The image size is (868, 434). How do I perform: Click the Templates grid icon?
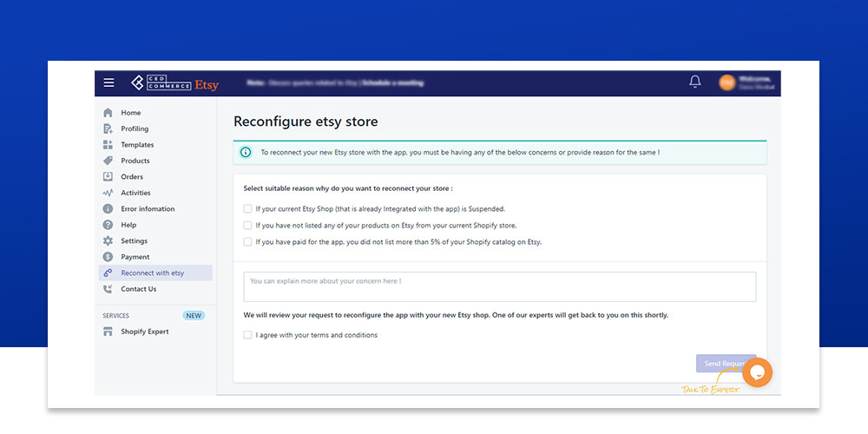(x=108, y=144)
